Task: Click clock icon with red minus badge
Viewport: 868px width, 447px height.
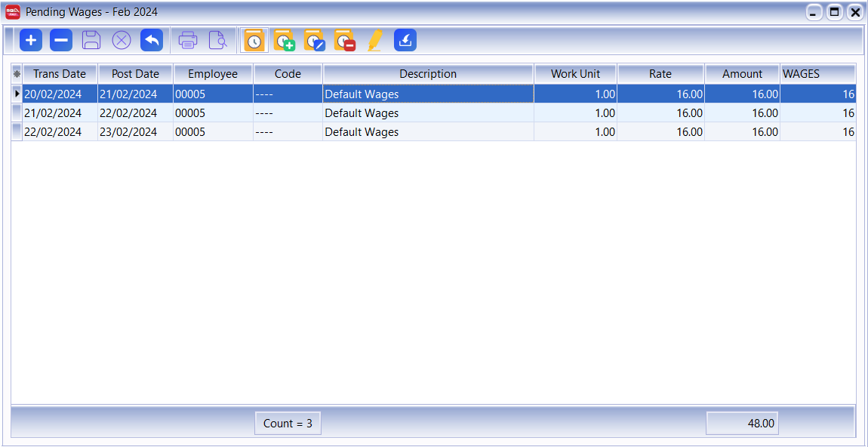Action: pyautogui.click(x=345, y=41)
